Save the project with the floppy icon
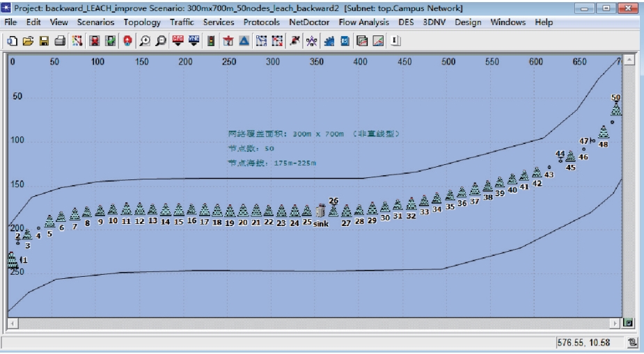The image size is (644, 354). tap(44, 41)
